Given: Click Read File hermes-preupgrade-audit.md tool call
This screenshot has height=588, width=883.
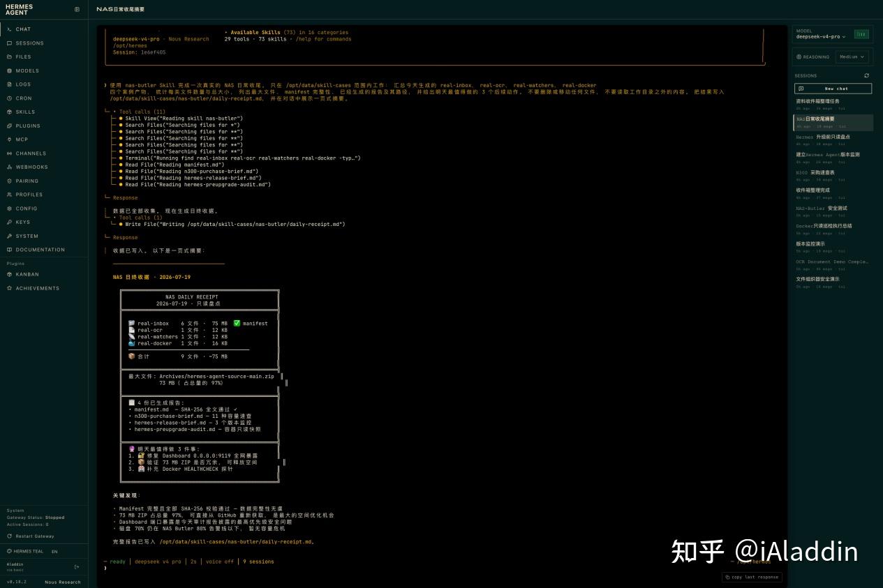Looking at the screenshot, I should 195,185.
